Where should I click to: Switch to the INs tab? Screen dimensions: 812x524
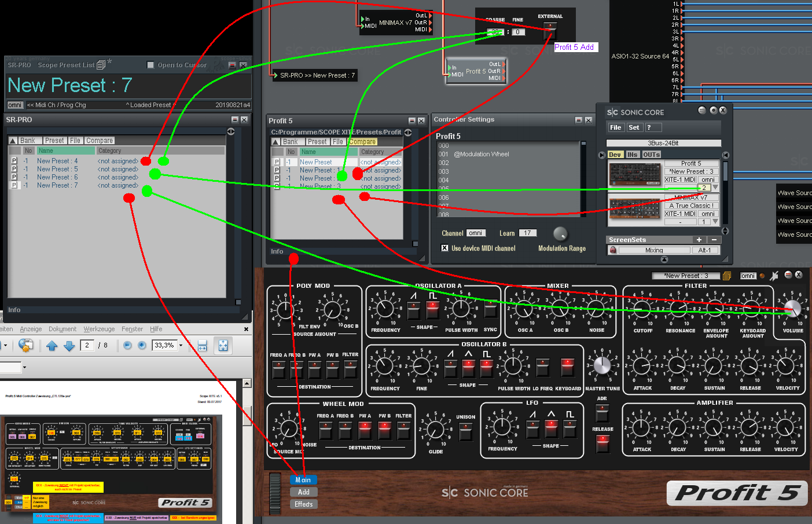[633, 155]
